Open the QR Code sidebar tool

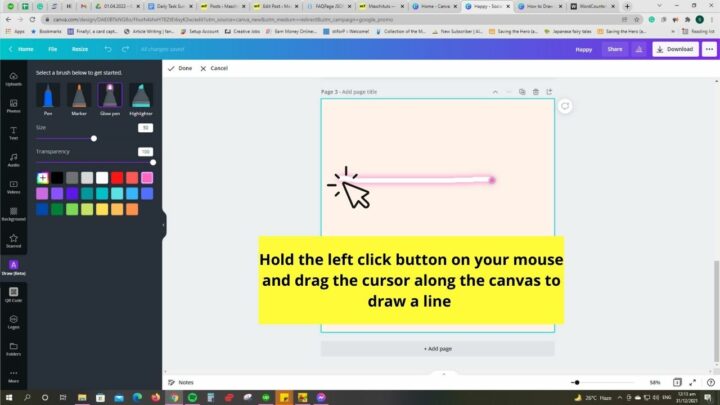coord(13,295)
